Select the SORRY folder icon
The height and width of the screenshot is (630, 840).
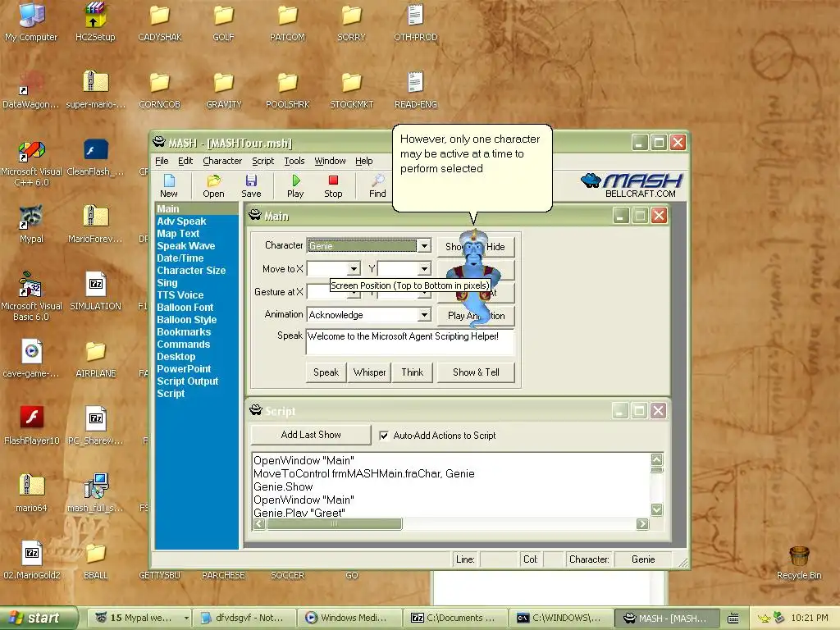click(x=351, y=15)
